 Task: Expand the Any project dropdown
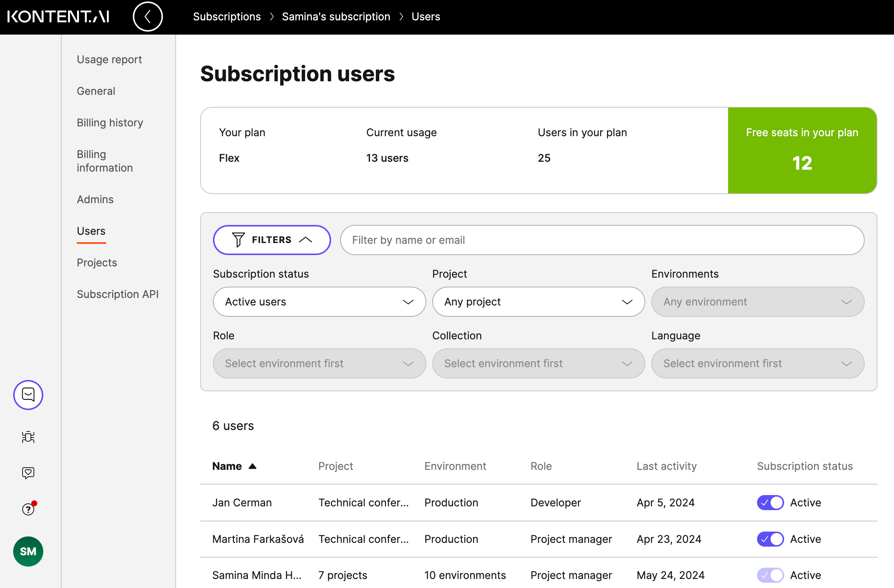click(538, 302)
